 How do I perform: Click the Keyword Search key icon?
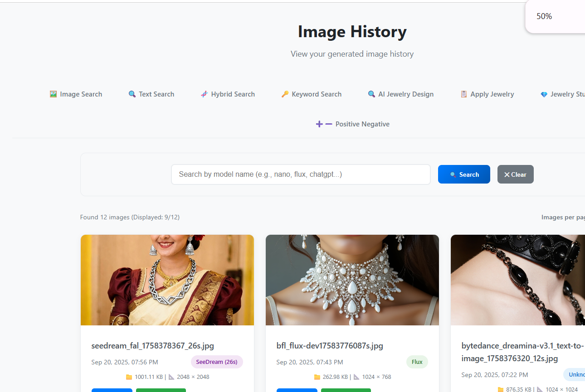tap(285, 94)
